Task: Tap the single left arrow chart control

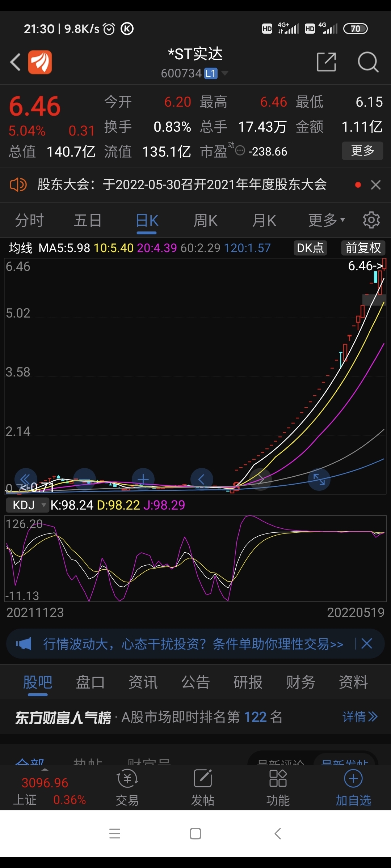Action: click(x=202, y=480)
